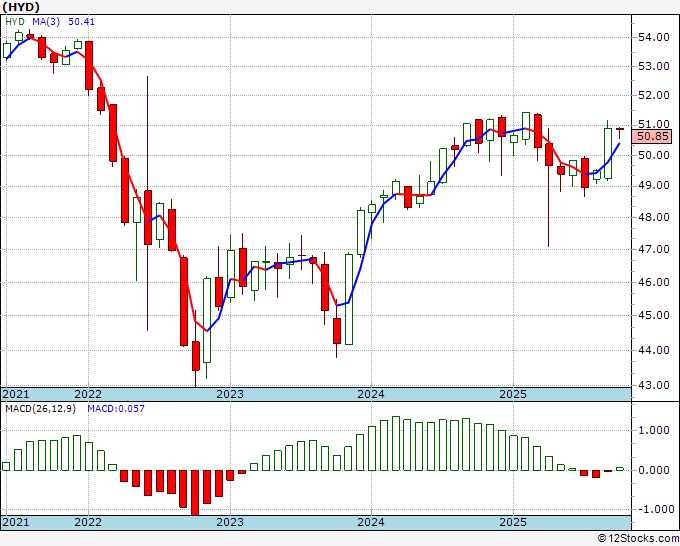This screenshot has height=546, width=680.
Task: Click 2023 on the price chart timeline
Action: 230,394
